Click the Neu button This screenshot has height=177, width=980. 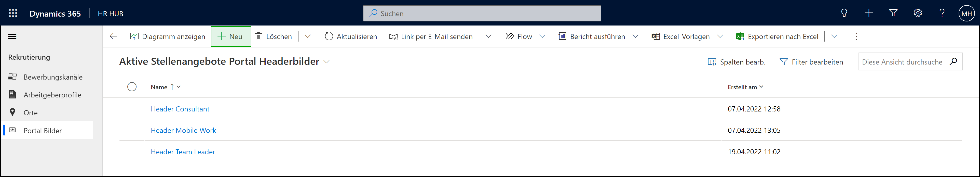click(231, 36)
